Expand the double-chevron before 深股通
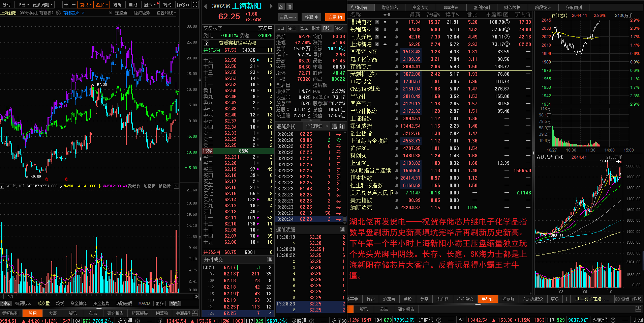 pyautogui.click(x=111, y=13)
